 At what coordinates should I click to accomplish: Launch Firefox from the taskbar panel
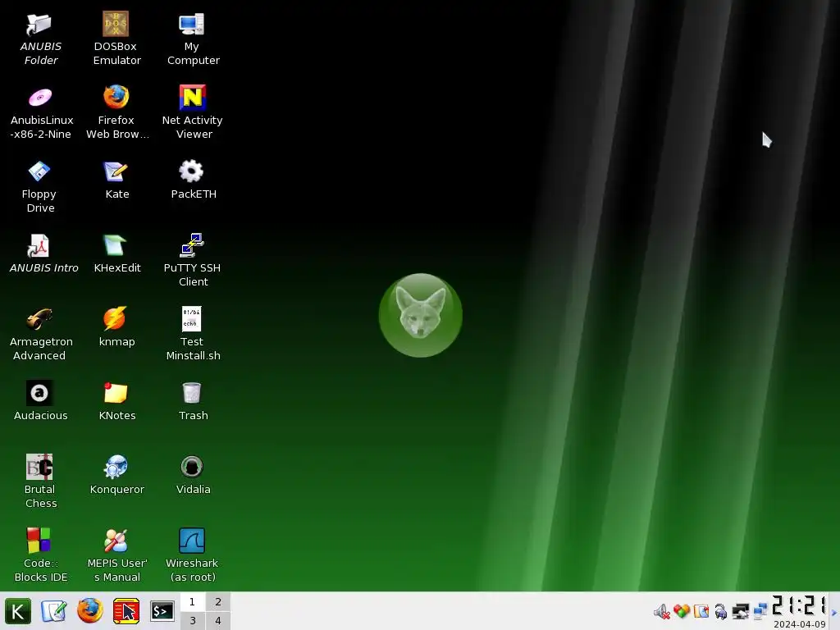pos(90,611)
